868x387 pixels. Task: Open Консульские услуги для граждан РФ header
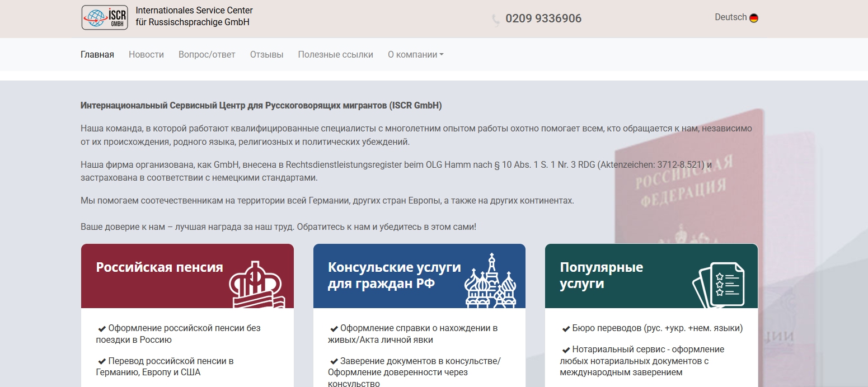[419, 276]
